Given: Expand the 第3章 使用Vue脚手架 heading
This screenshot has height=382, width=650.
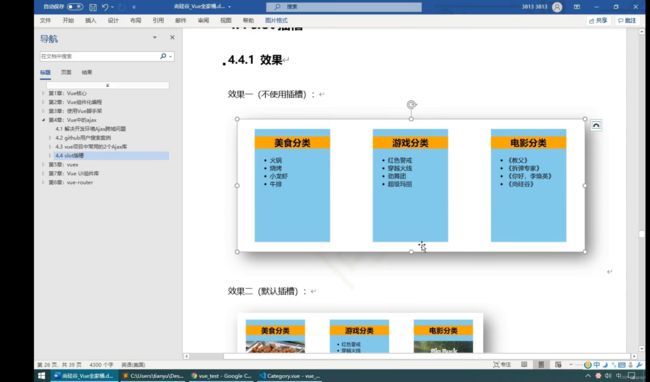Looking at the screenshot, I should (43, 111).
